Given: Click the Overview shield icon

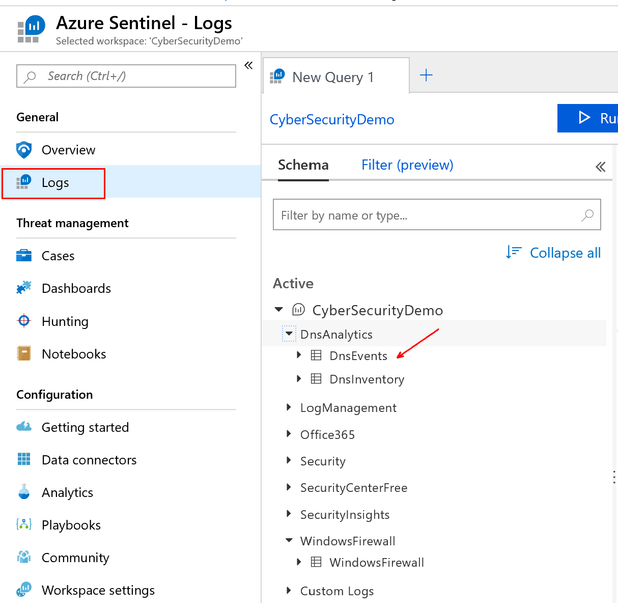Looking at the screenshot, I should [24, 150].
